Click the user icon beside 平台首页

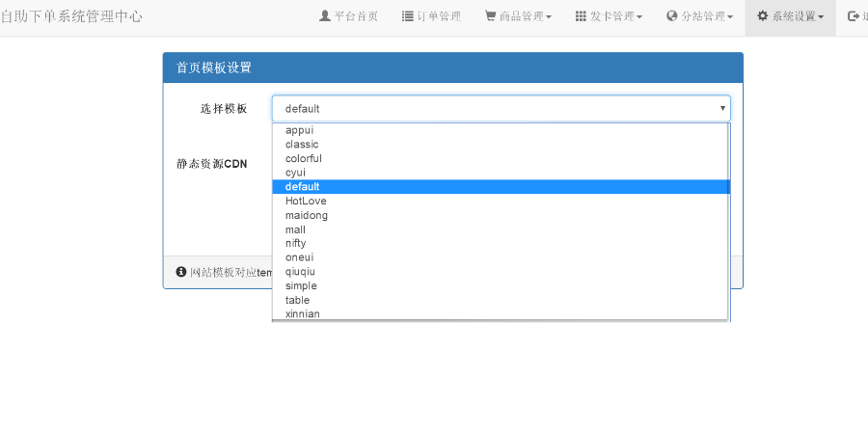tap(325, 16)
